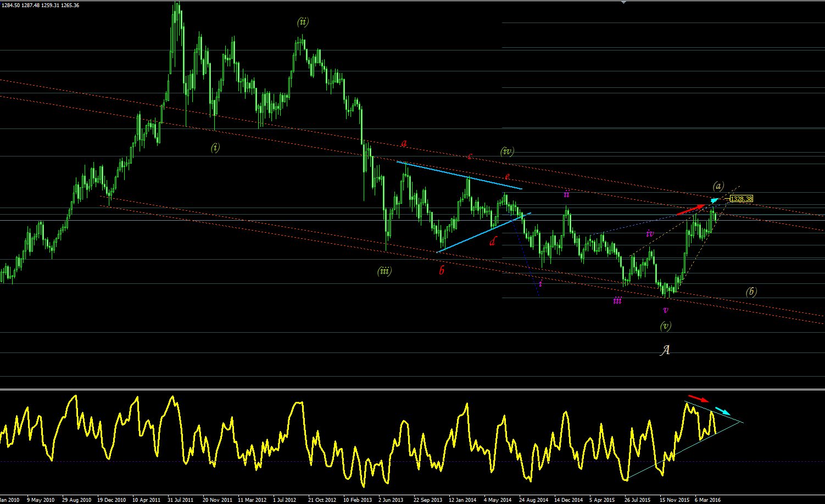Select the magenta 'i' wave label
This screenshot has width=825, height=504.
(540, 283)
